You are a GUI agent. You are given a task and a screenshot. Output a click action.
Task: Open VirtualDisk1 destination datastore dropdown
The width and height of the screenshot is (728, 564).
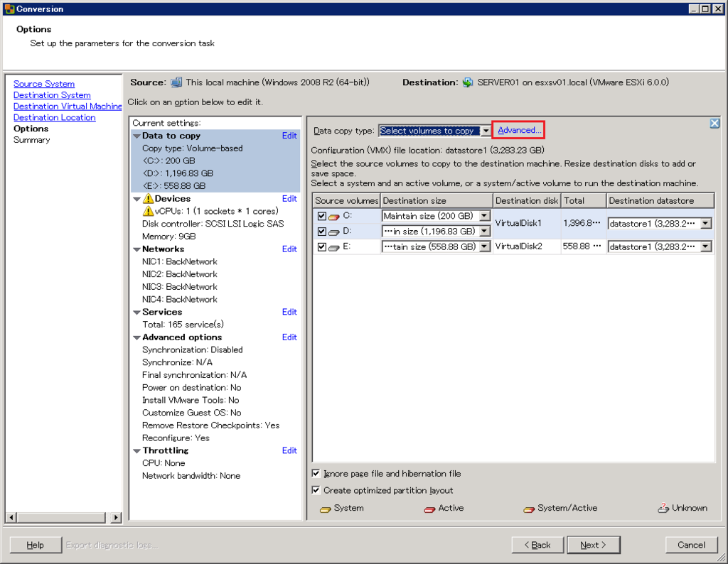[706, 224]
